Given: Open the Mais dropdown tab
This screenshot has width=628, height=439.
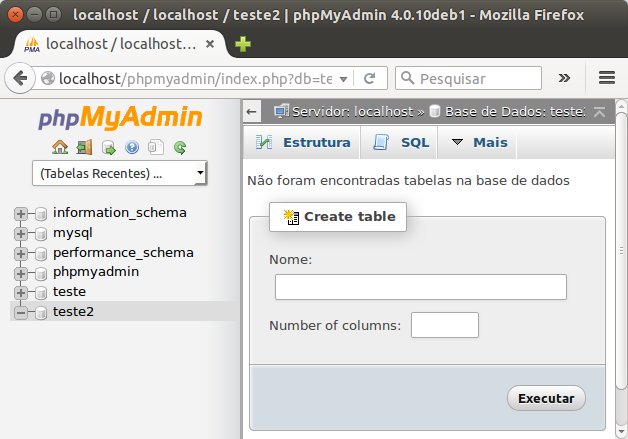Looking at the screenshot, I should pos(479,143).
